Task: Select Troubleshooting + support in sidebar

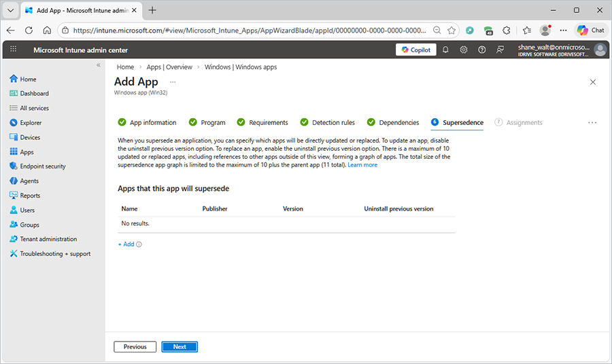Action: pyautogui.click(x=55, y=254)
